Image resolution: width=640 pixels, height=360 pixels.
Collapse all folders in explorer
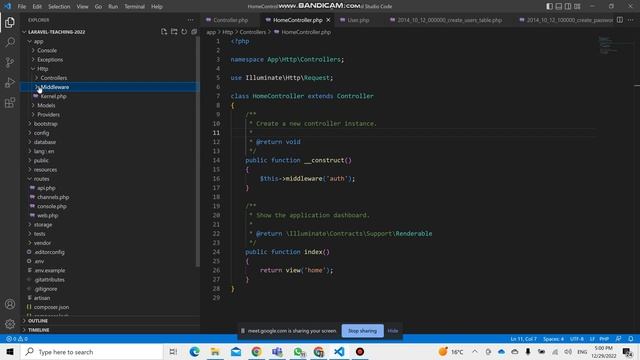tap(194, 32)
